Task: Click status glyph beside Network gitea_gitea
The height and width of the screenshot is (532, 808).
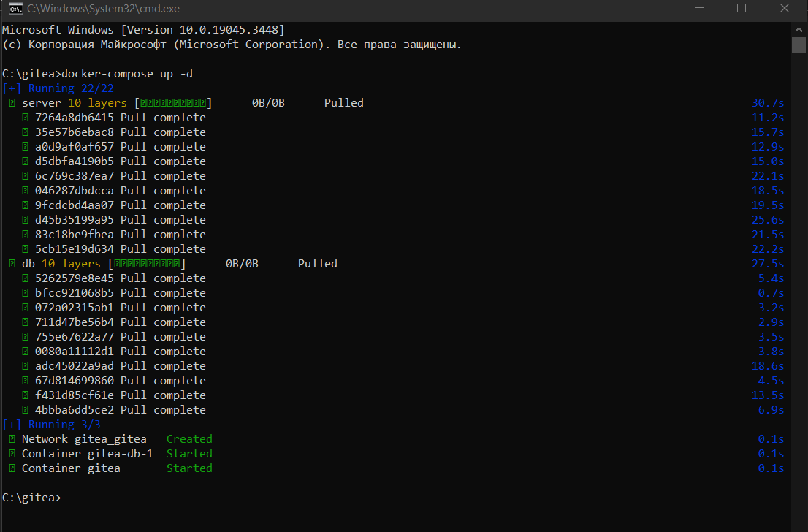Action: pyautogui.click(x=12, y=439)
